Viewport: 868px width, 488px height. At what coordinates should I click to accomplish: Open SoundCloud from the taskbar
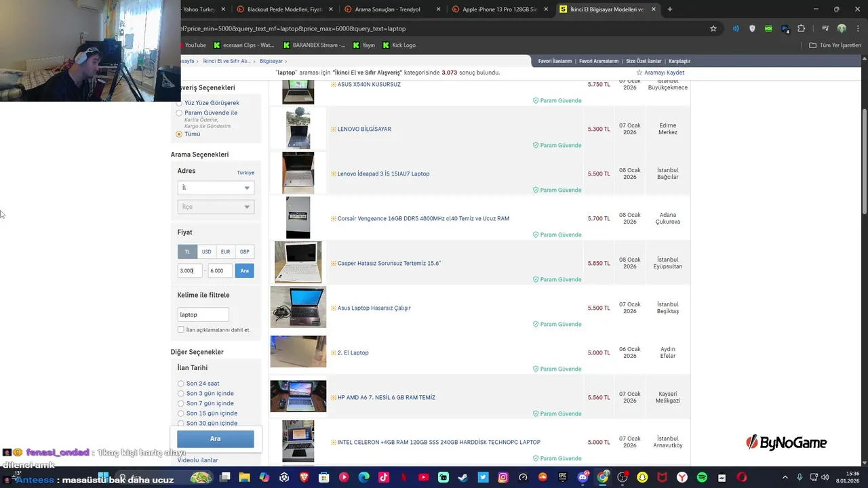(x=542, y=477)
